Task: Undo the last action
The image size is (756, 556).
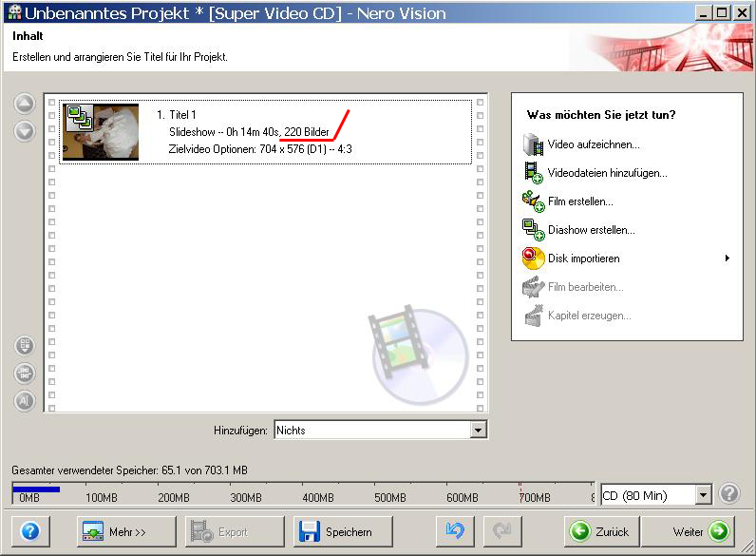Action: click(455, 531)
